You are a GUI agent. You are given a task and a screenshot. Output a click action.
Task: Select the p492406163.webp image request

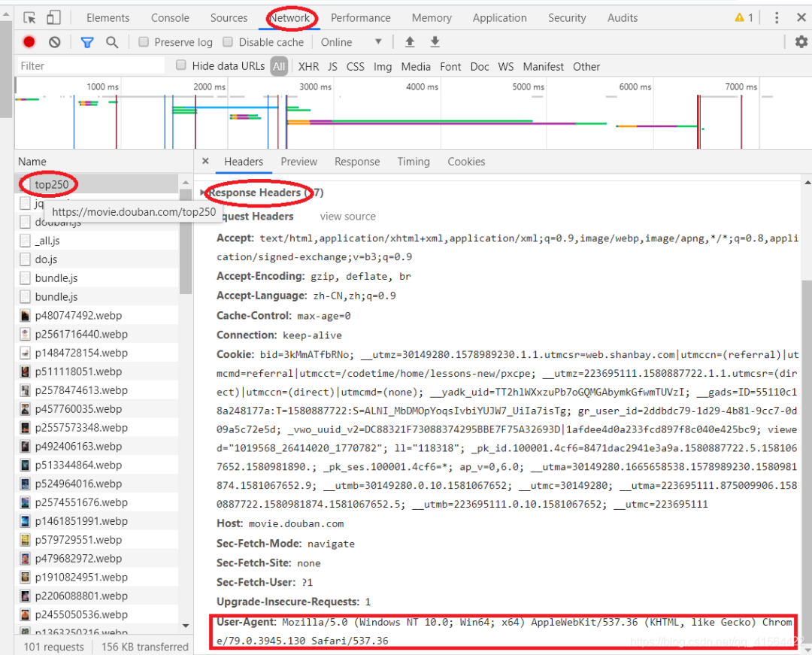click(96, 446)
